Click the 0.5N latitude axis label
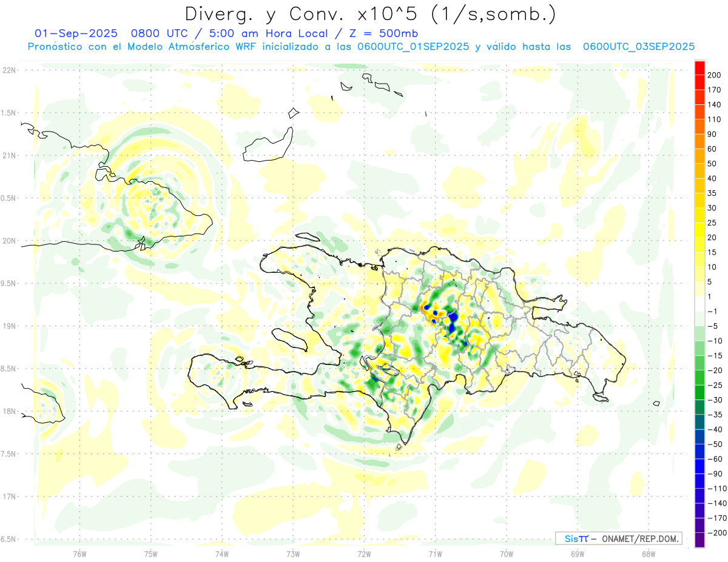 click(x=8, y=198)
